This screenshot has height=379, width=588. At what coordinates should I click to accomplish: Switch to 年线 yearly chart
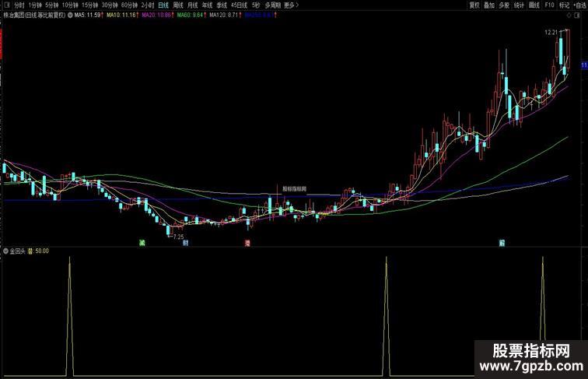pos(207,5)
